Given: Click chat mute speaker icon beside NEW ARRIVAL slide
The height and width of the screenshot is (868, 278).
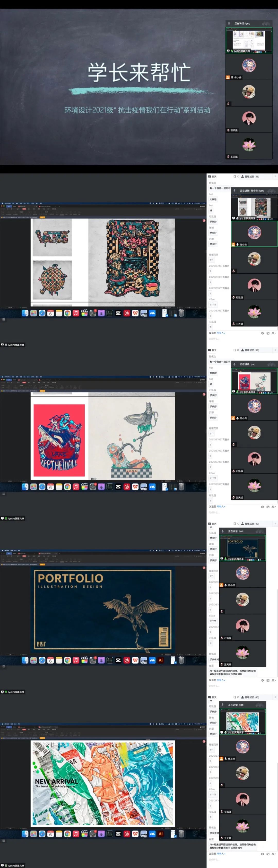Looking at the screenshot, I should (x=262, y=854).
